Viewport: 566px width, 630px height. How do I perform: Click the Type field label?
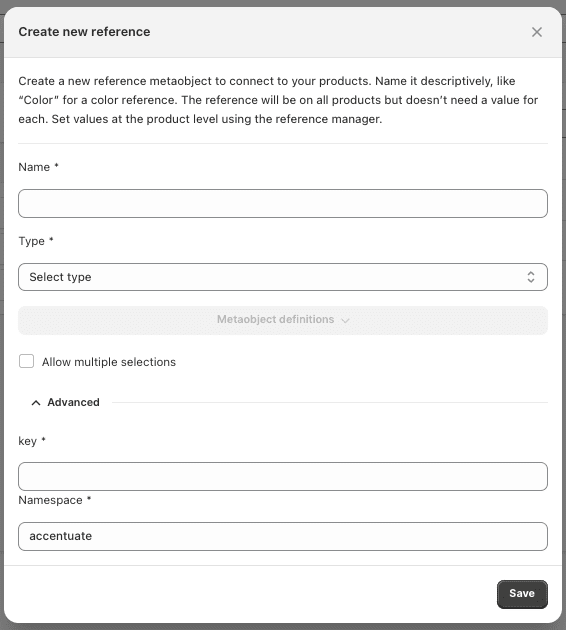pyautogui.click(x=31, y=241)
